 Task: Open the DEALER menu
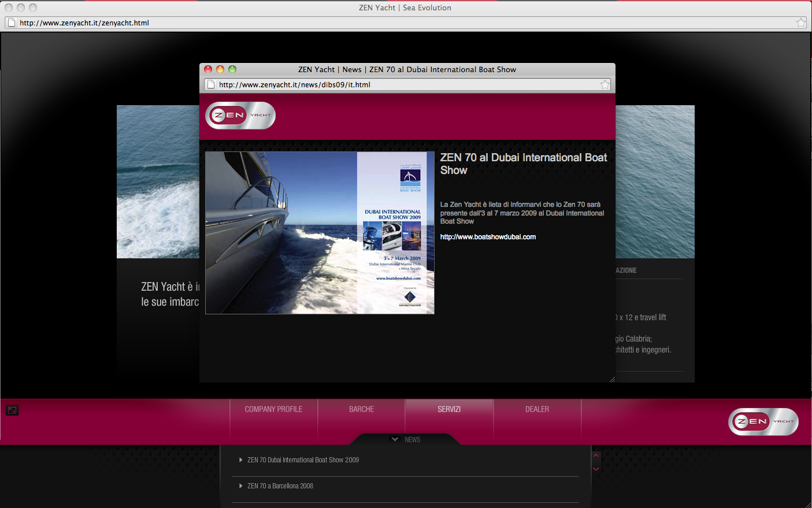click(537, 409)
